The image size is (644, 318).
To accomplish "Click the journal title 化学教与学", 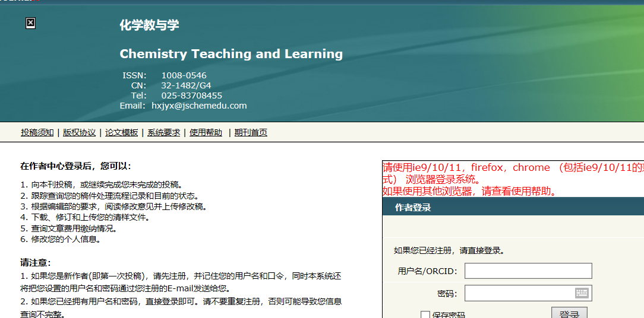I will [x=150, y=26].
